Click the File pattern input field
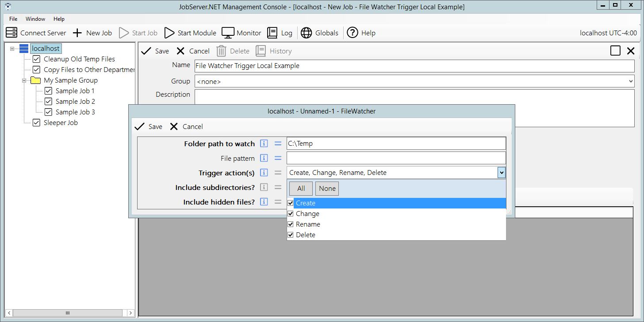The height and width of the screenshot is (322, 644). click(x=396, y=158)
